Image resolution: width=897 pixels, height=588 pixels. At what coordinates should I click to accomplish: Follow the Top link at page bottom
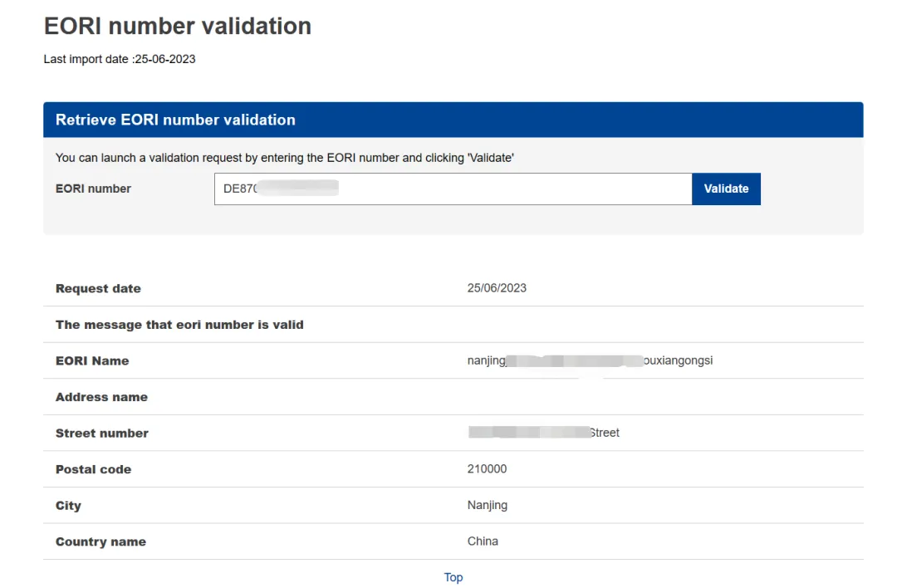click(x=453, y=577)
